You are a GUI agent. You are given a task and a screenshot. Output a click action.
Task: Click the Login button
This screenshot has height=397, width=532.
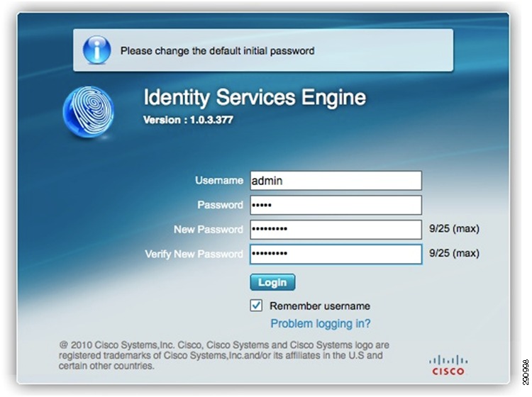272,282
